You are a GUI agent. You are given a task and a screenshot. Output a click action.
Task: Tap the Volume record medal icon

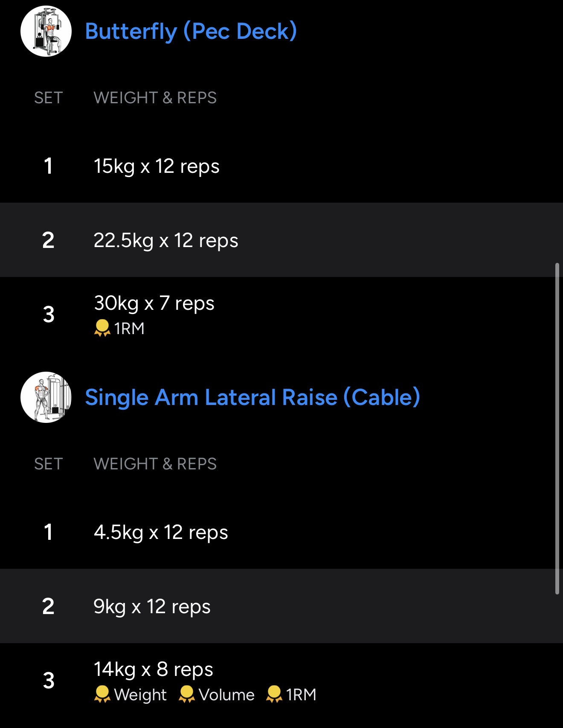(186, 694)
